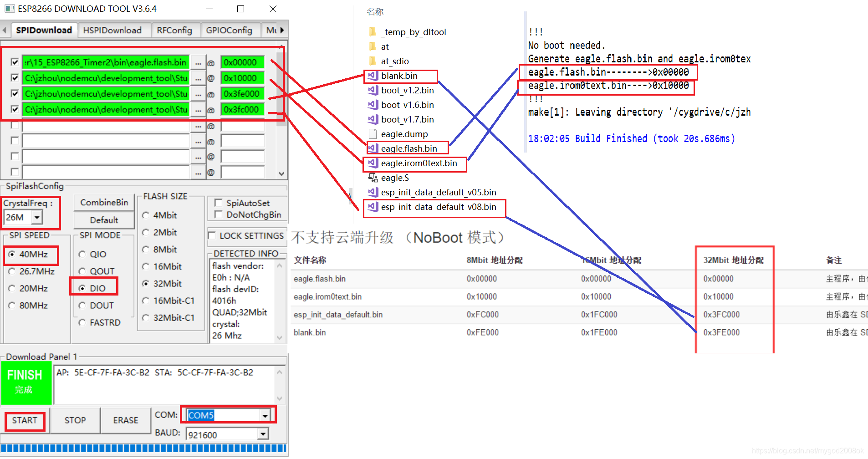Switch to HSPIDownload tab
868x459 pixels.
click(x=112, y=30)
